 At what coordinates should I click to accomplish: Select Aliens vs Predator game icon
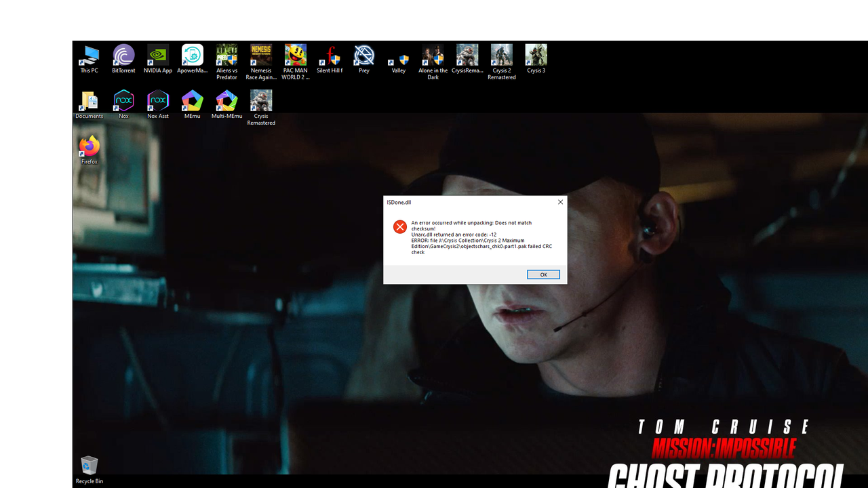226,62
